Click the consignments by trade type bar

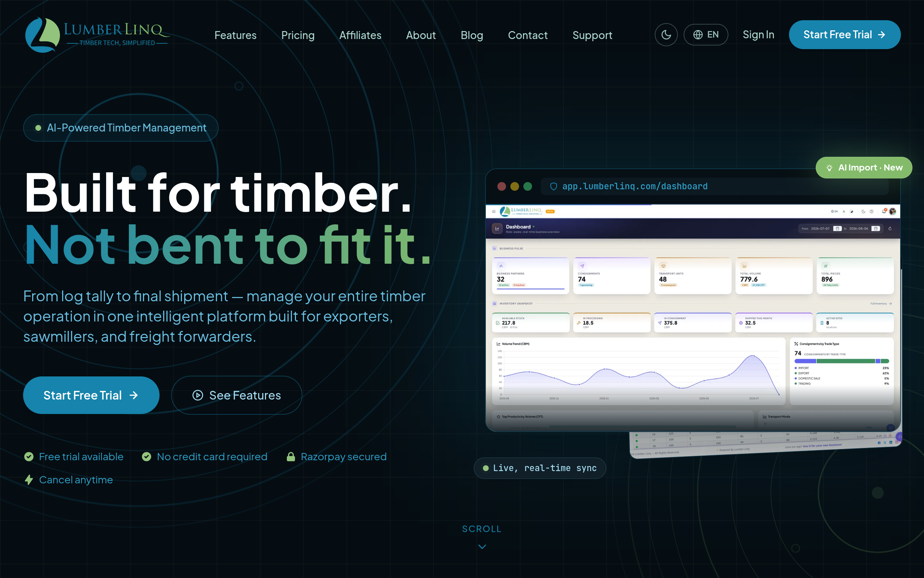pyautogui.click(x=842, y=361)
